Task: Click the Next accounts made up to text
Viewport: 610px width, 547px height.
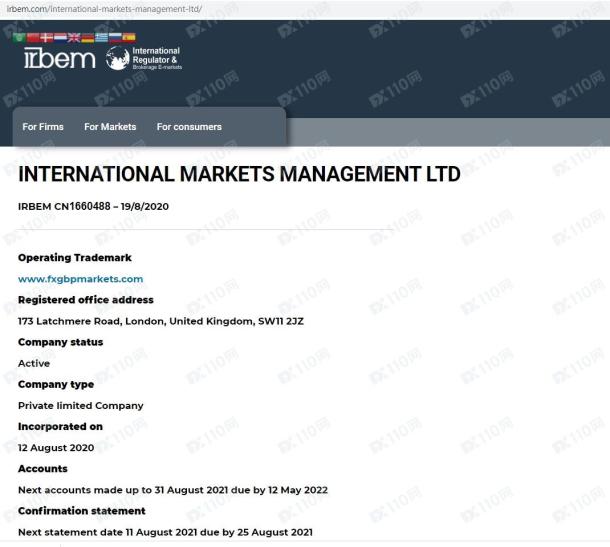Action: [x=173, y=490]
